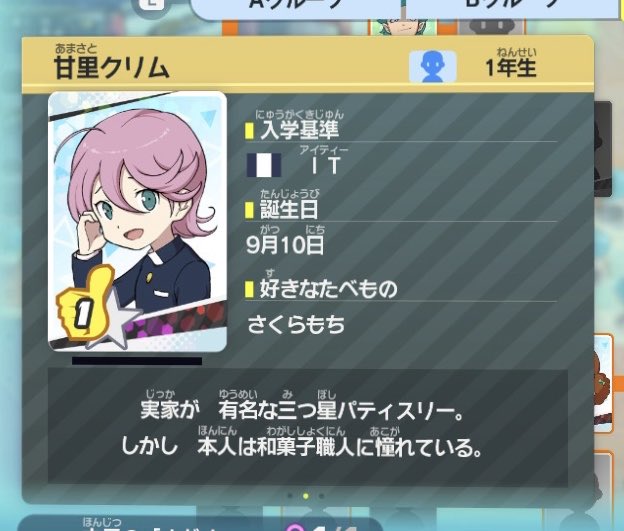Click the dark bar beneath character card
Image resolution: width=624 pixels, height=531 pixels.
pyautogui.click(x=137, y=361)
